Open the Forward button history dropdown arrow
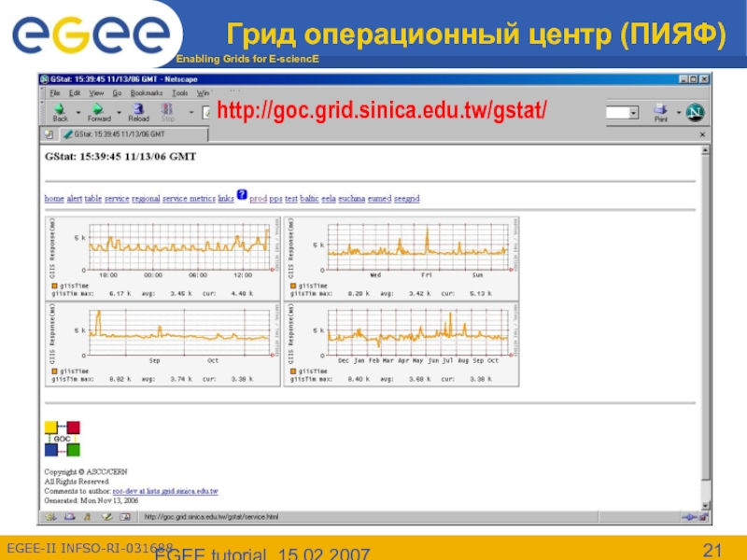747x560 pixels. coord(120,113)
